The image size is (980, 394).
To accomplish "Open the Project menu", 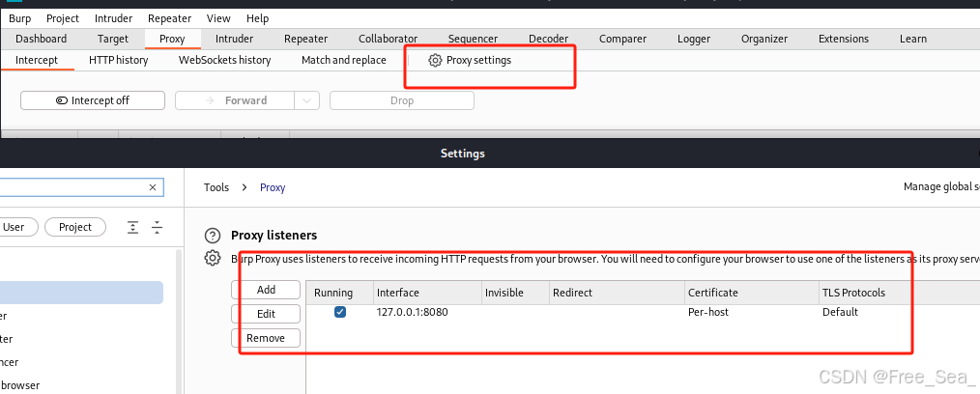I will (63, 18).
